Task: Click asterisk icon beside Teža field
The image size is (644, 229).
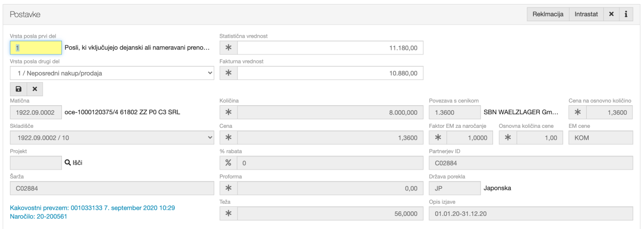Action: pos(228,213)
